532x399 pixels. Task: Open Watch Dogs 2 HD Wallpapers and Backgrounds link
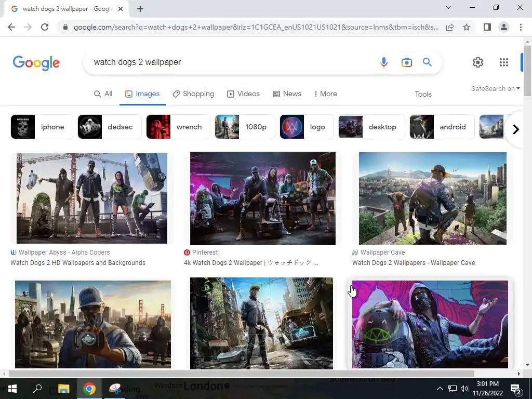coord(78,262)
